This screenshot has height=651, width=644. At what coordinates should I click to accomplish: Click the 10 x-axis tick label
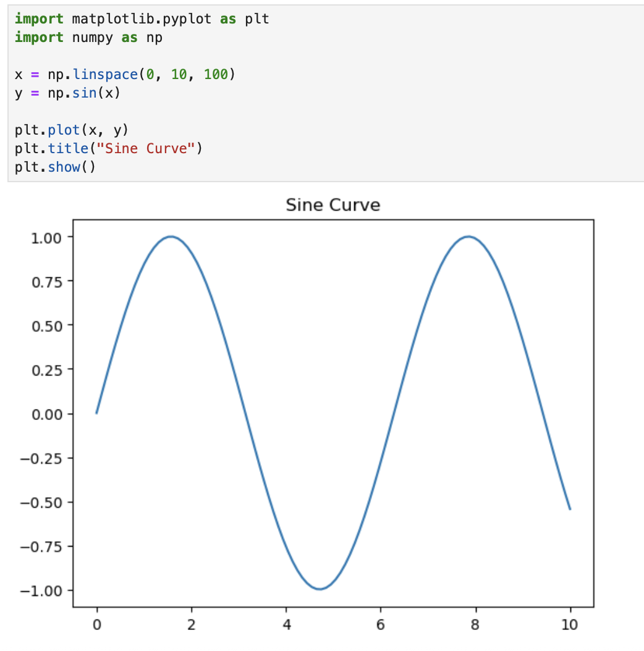569,625
